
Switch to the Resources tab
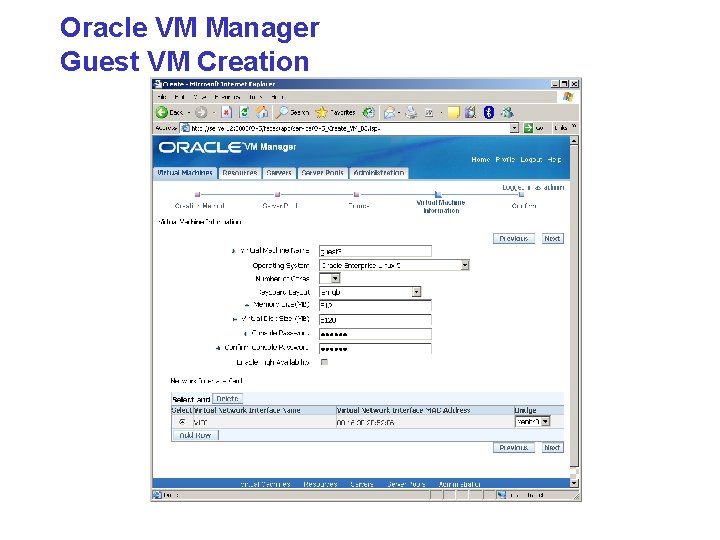point(239,173)
